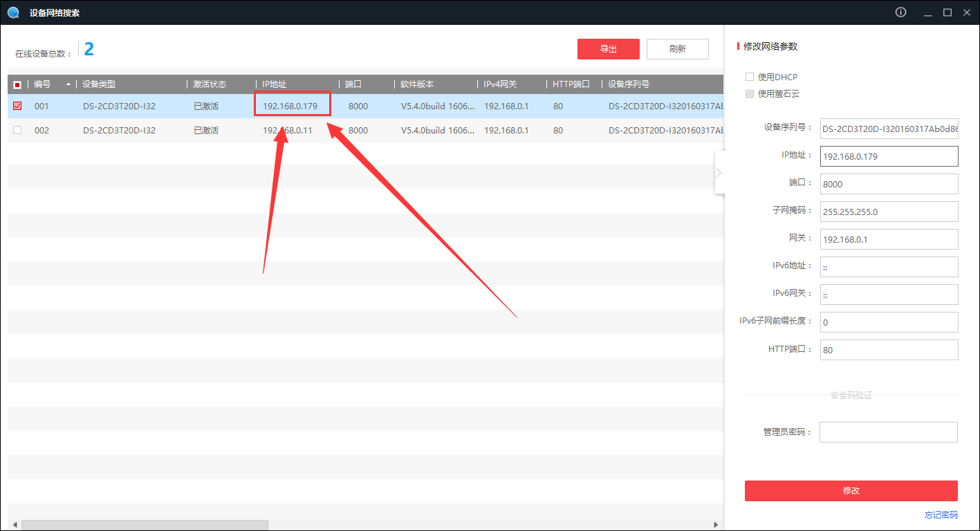Click the SADP app logo icon
This screenshot has height=531, width=980.
[x=13, y=12]
